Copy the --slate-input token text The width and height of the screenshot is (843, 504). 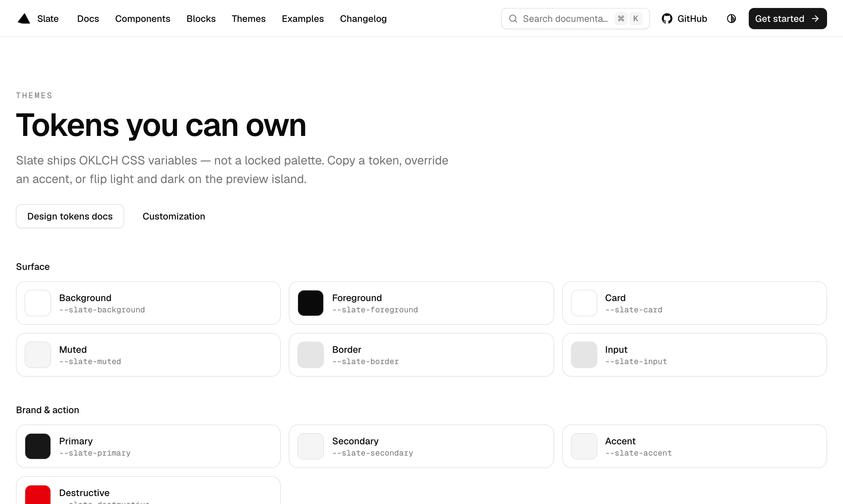tap(636, 361)
